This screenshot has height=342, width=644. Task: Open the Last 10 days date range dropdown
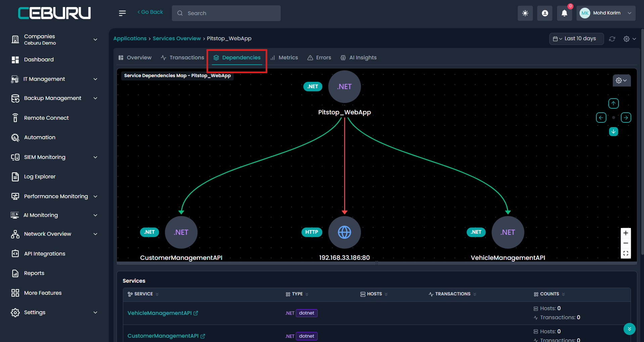[576, 39]
